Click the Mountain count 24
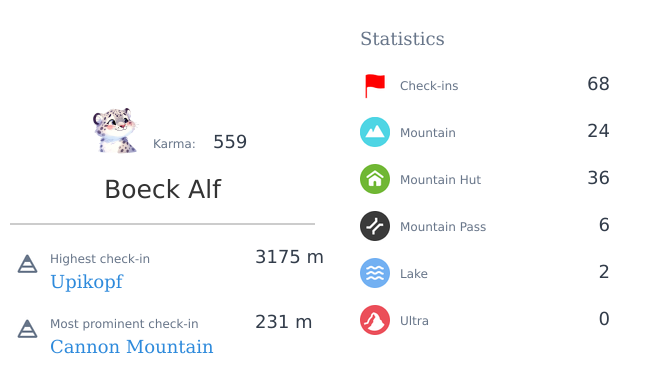650x385 pixels. (598, 131)
